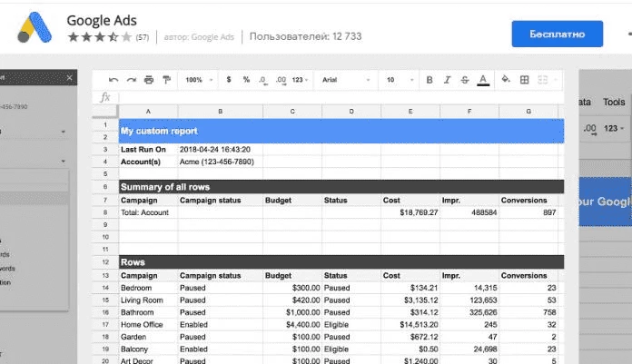Open the автор: Google Ads link
The width and height of the screenshot is (632, 364).
coord(199,36)
